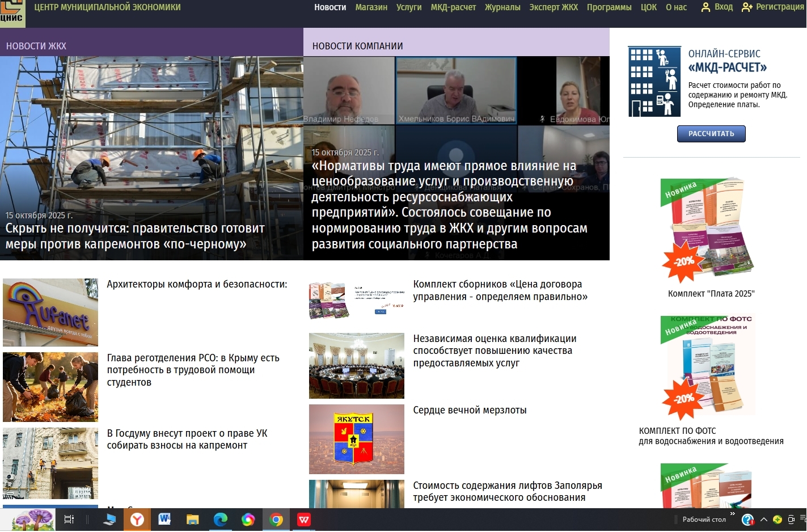Switch to Google Chrome in the taskbar
This screenshot has width=807, height=532.
pyautogui.click(x=276, y=520)
